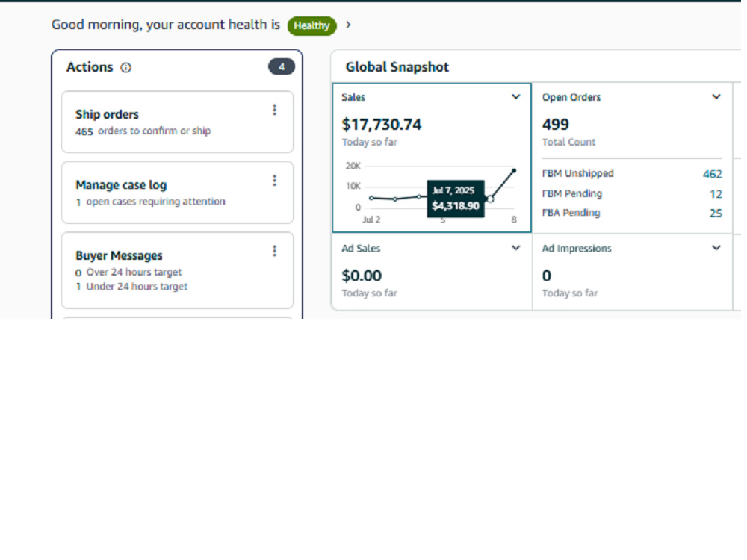Click the FBA Pending label
This screenshot has height=560, width=747.
coord(571,213)
